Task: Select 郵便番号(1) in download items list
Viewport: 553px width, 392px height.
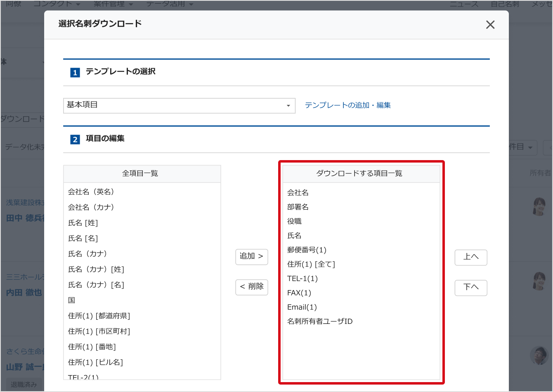Action: (x=307, y=250)
